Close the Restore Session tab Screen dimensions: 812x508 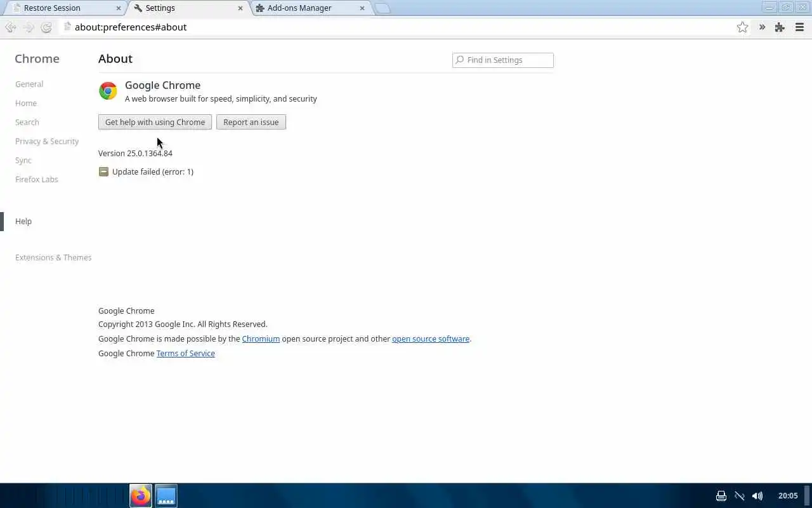coord(118,8)
